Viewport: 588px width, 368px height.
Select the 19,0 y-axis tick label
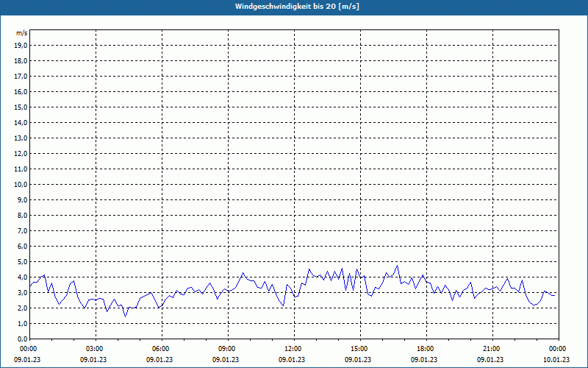coord(21,45)
